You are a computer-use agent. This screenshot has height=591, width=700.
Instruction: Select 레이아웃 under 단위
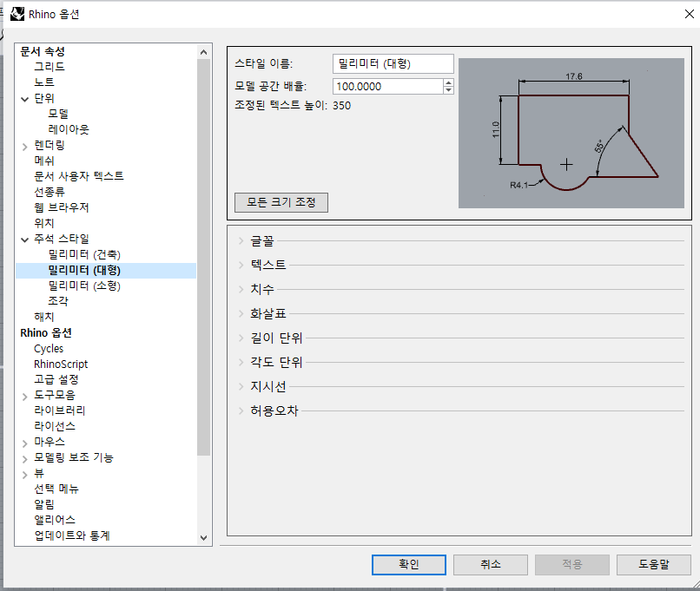pyautogui.click(x=69, y=129)
